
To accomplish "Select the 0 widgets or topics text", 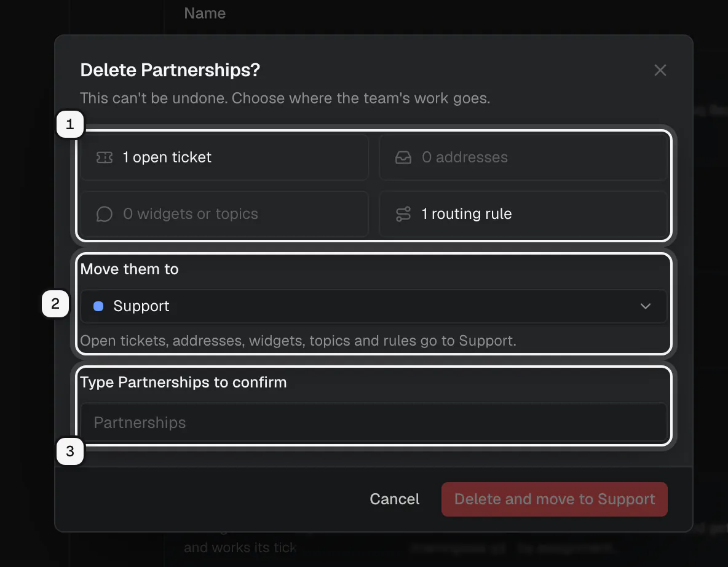I will [x=191, y=214].
